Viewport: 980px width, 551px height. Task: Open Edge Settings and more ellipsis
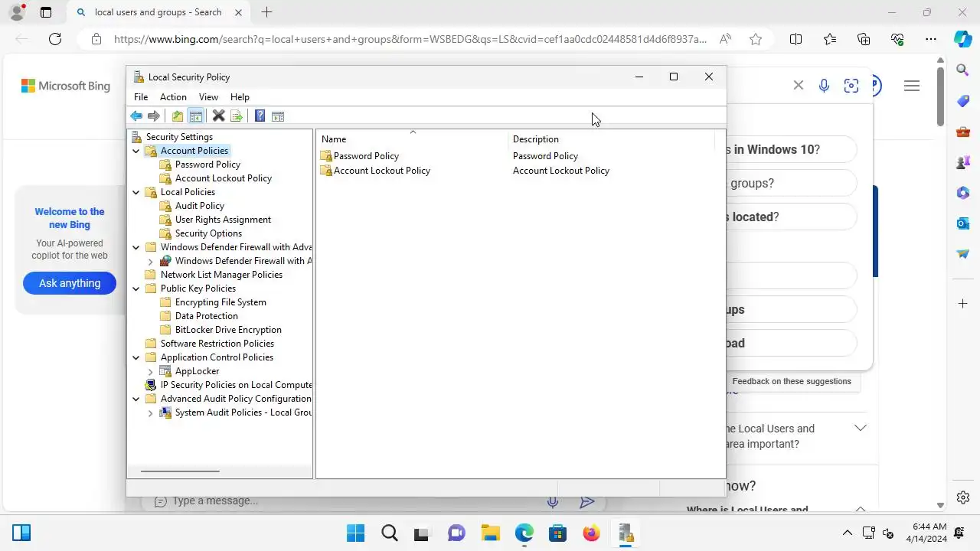(x=931, y=39)
